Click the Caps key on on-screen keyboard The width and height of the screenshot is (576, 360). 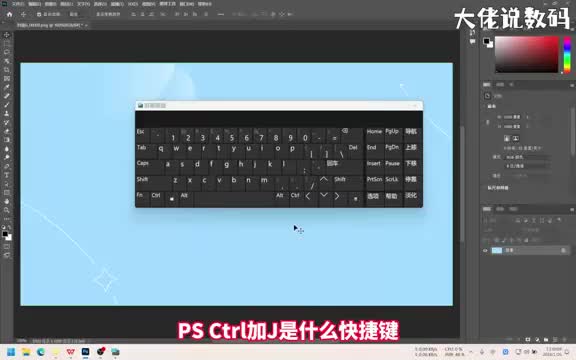148,168
